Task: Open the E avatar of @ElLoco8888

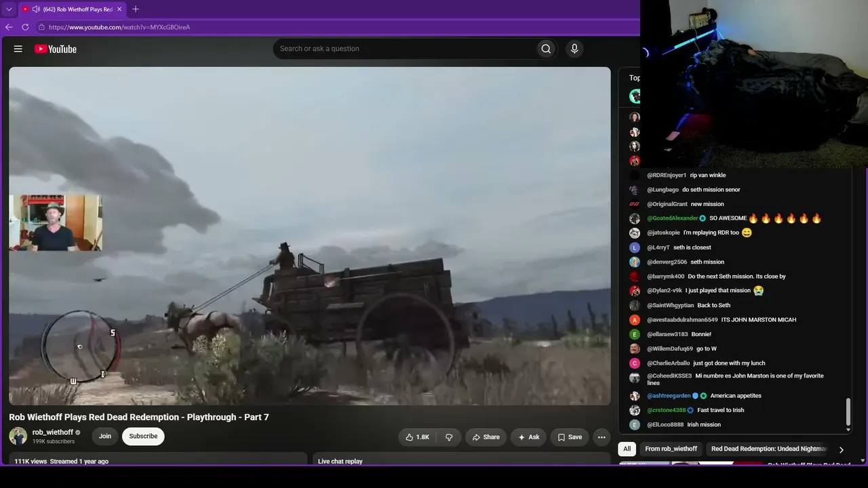Action: pos(635,425)
